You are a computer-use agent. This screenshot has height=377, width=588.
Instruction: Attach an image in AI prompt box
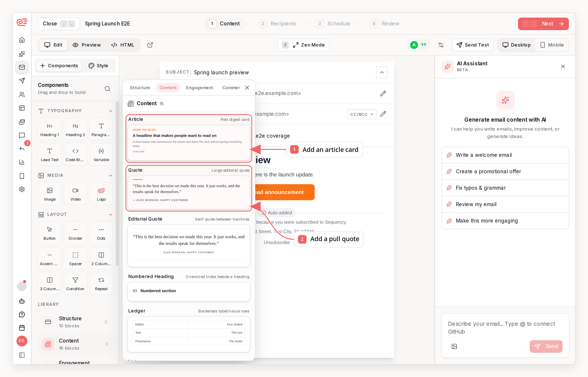point(454,346)
